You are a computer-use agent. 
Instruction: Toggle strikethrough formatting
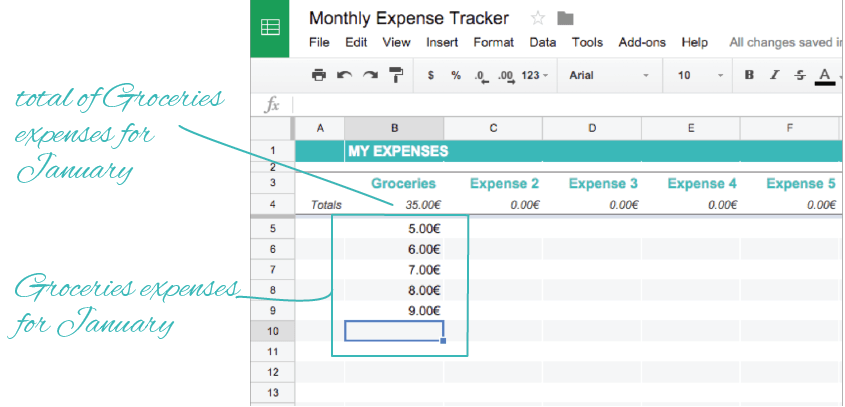[x=800, y=75]
